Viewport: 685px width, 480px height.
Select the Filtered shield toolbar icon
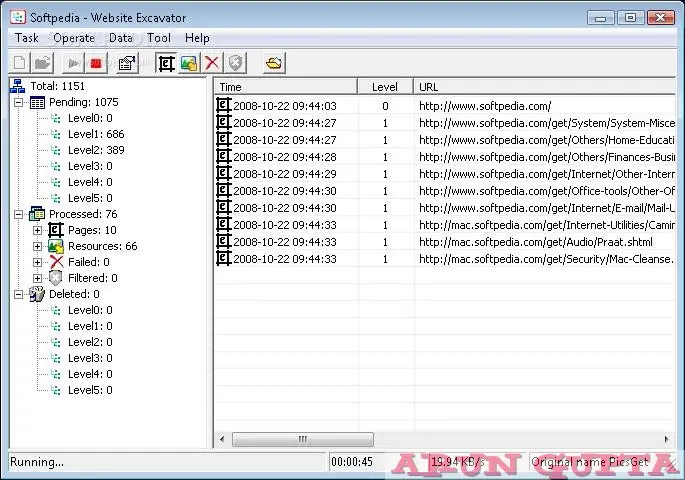pyautogui.click(x=235, y=63)
